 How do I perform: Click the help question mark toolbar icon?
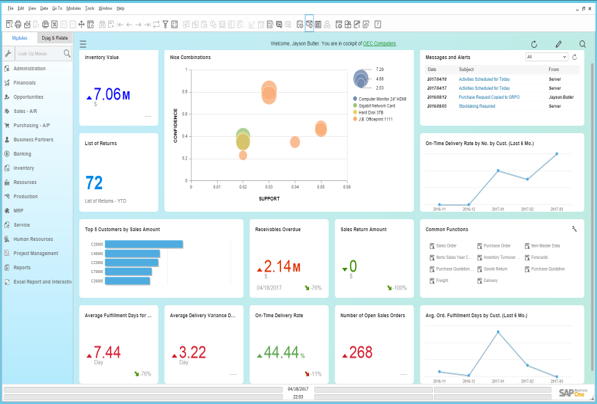[x=377, y=24]
